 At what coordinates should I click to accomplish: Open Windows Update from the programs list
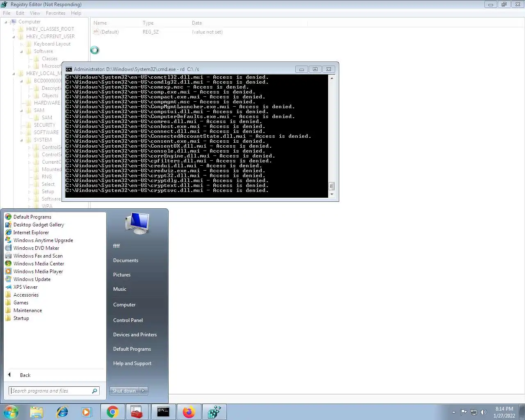click(x=32, y=279)
